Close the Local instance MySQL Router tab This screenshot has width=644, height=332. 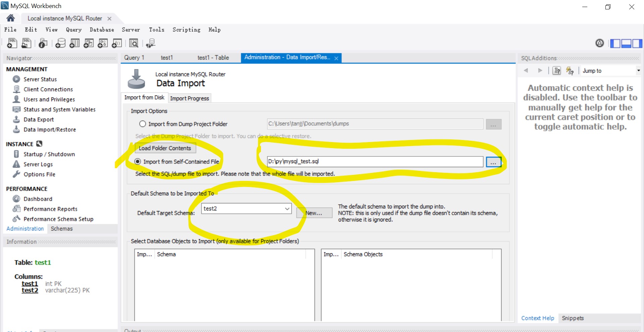click(x=109, y=19)
